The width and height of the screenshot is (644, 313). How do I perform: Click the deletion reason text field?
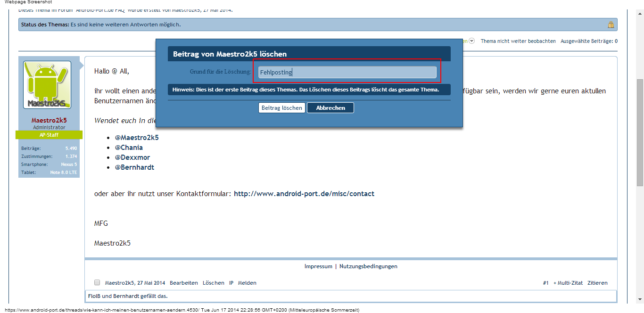(x=347, y=72)
